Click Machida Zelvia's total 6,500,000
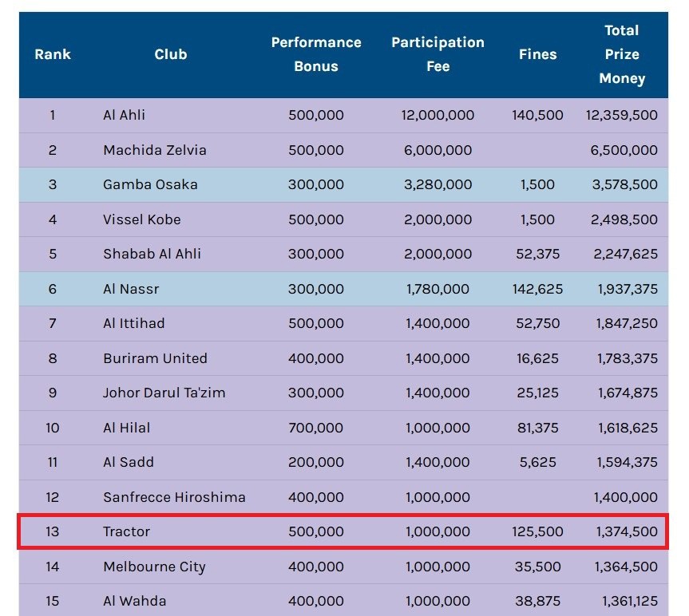Image resolution: width=689 pixels, height=616 pixels. 624,150
